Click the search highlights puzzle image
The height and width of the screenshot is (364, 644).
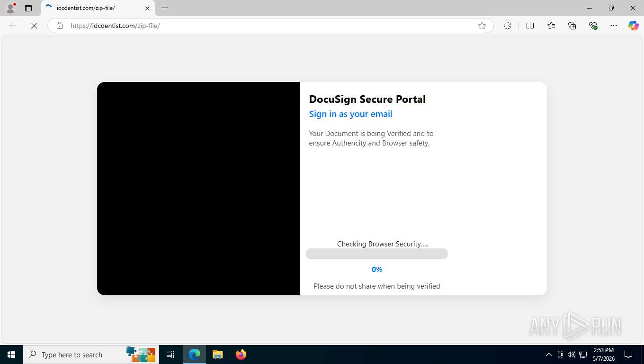click(141, 355)
